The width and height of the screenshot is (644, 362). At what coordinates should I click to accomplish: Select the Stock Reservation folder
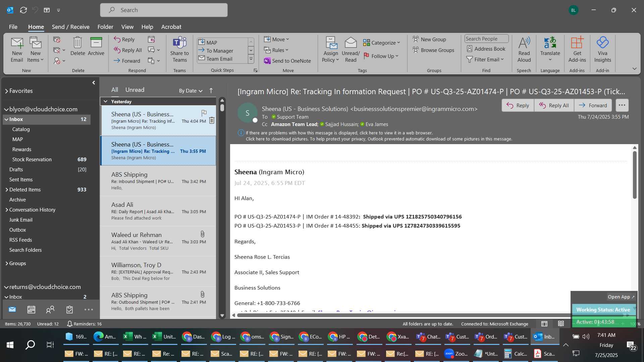click(x=47, y=160)
